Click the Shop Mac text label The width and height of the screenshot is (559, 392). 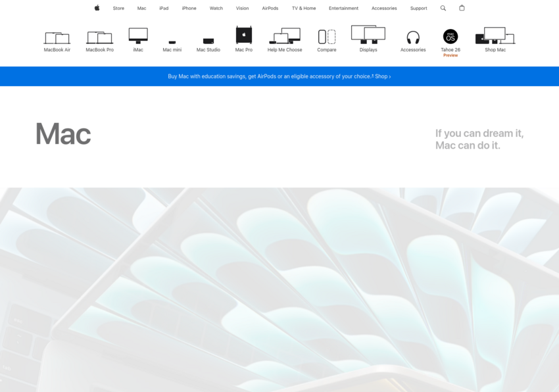[495, 50]
